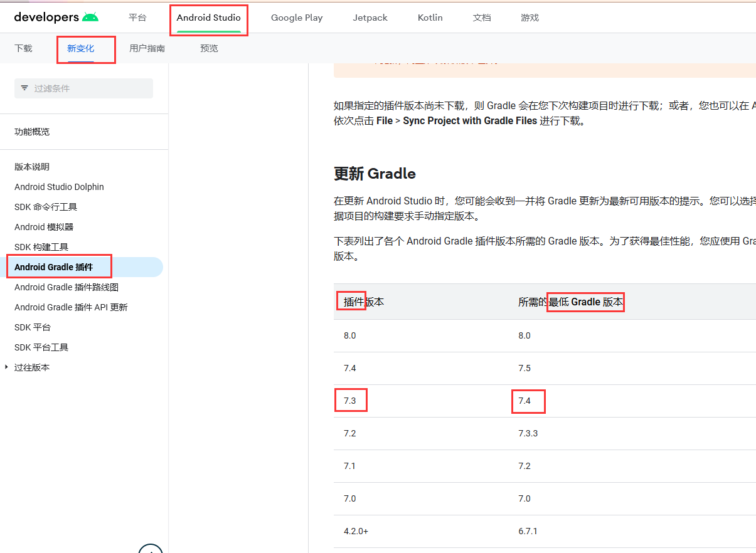This screenshot has width=756, height=553.
Task: Open SDK 命令行工具 page
Action: tap(46, 207)
